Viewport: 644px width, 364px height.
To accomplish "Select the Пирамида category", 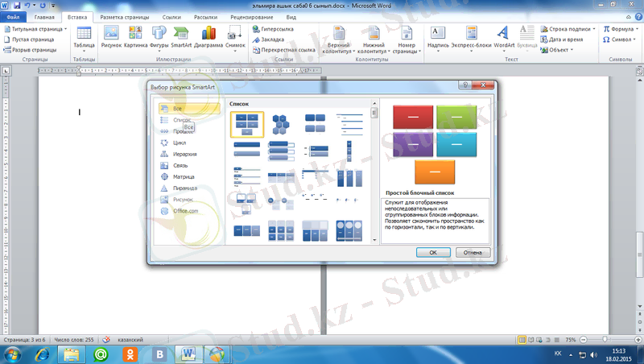I will 185,188.
